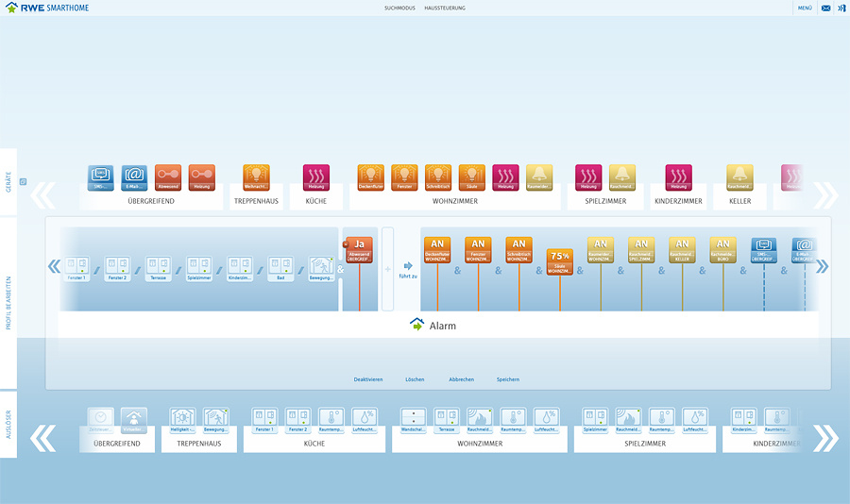Image resolution: width=850 pixels, height=504 pixels.
Task: Show earlier devices with left double chevron
Action: (42, 195)
